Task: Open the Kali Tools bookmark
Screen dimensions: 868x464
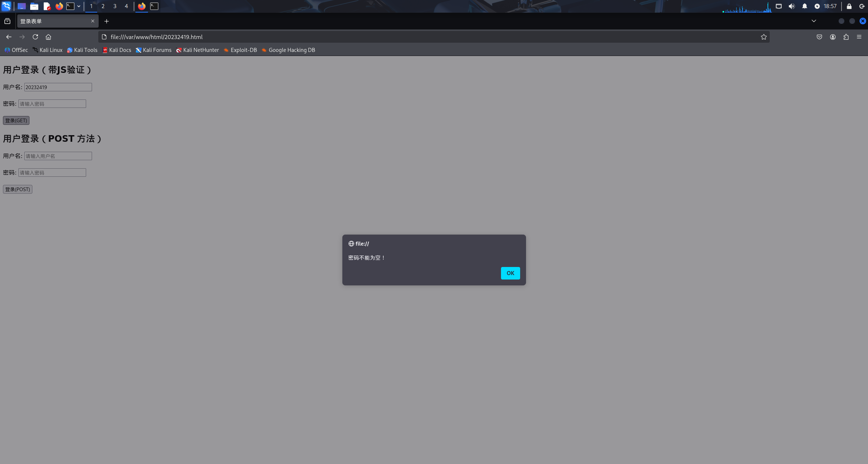Action: (x=82, y=50)
